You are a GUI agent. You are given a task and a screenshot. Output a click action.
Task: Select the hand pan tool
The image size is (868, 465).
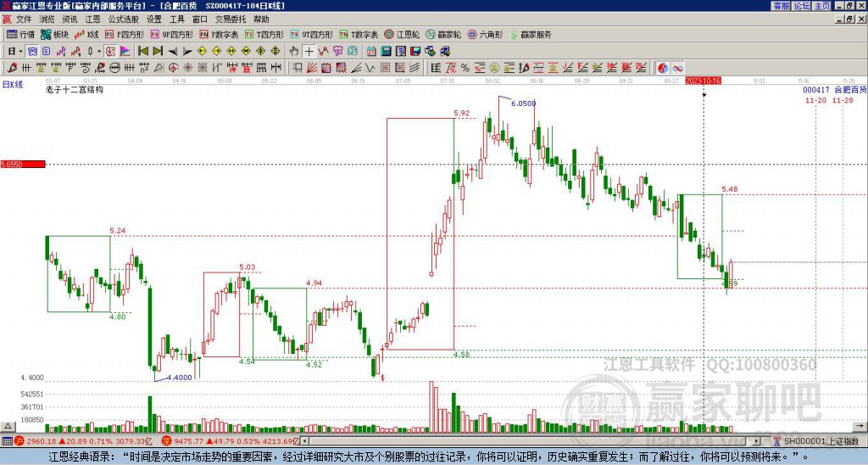tap(294, 52)
